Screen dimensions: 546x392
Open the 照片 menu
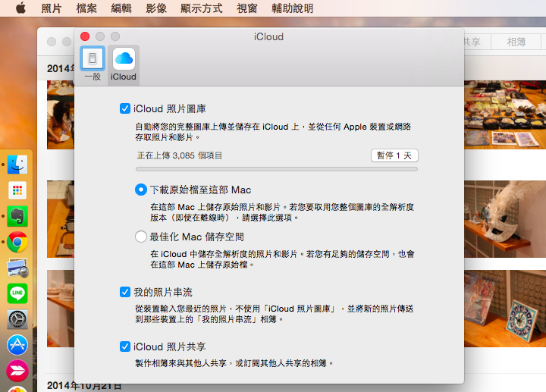[x=52, y=8]
